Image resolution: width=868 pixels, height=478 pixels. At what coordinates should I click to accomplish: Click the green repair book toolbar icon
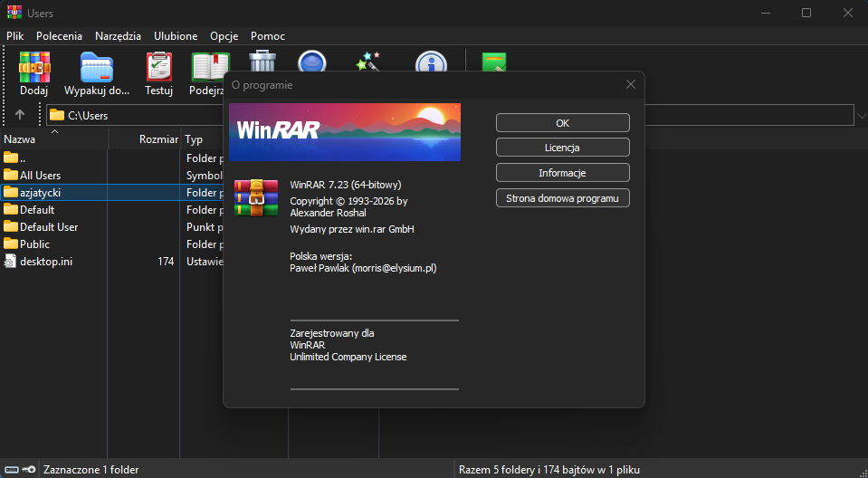click(x=494, y=62)
